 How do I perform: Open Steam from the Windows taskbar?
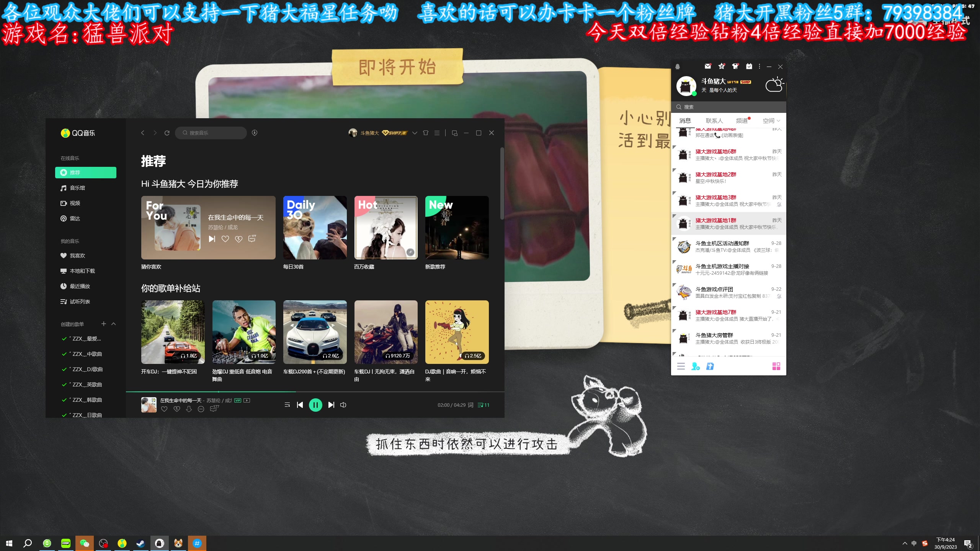point(140,543)
